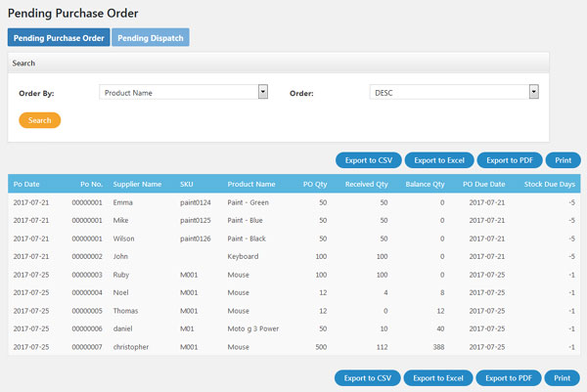This screenshot has height=392, width=587.
Task: Click PO number 00000003
Action: 87,275
